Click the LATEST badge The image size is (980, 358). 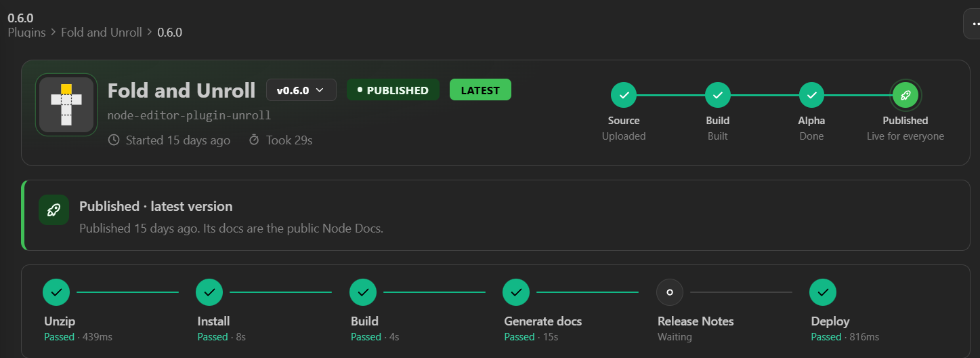(480, 90)
